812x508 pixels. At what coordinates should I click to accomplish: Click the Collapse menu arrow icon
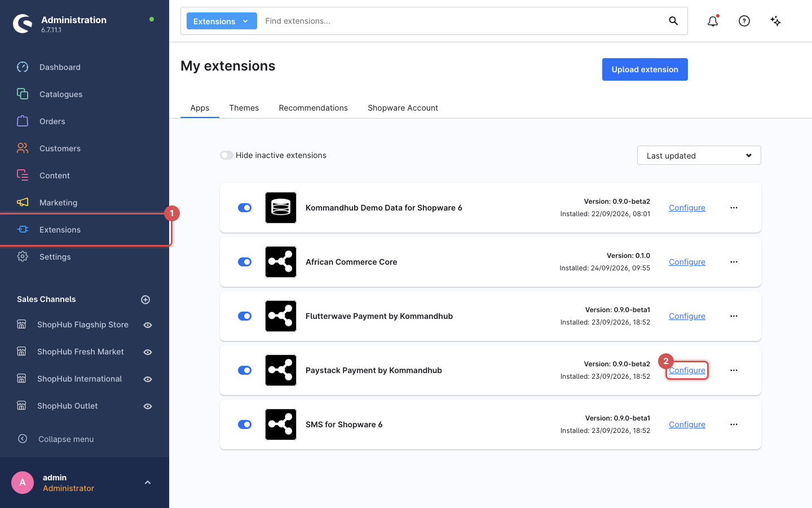[23, 439]
